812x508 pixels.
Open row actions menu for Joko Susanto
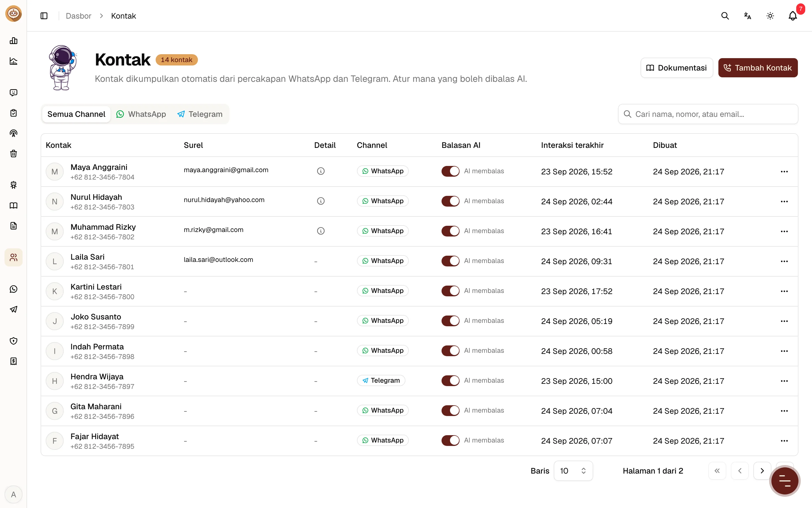coord(784,321)
